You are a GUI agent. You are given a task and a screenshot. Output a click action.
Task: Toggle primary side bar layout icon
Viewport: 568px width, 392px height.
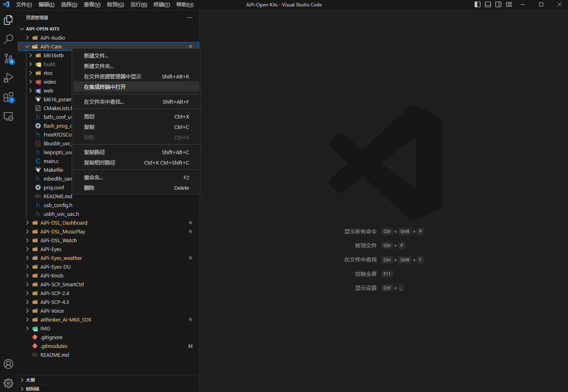[478, 4]
